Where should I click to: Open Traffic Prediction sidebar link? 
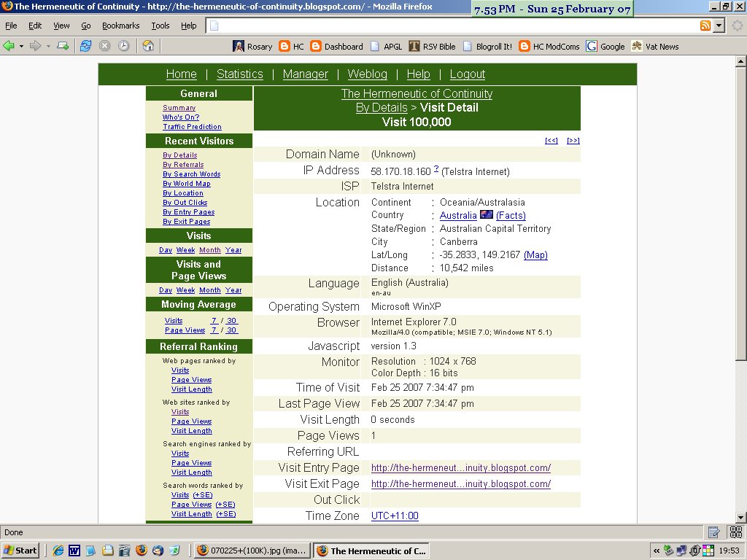coord(192,127)
